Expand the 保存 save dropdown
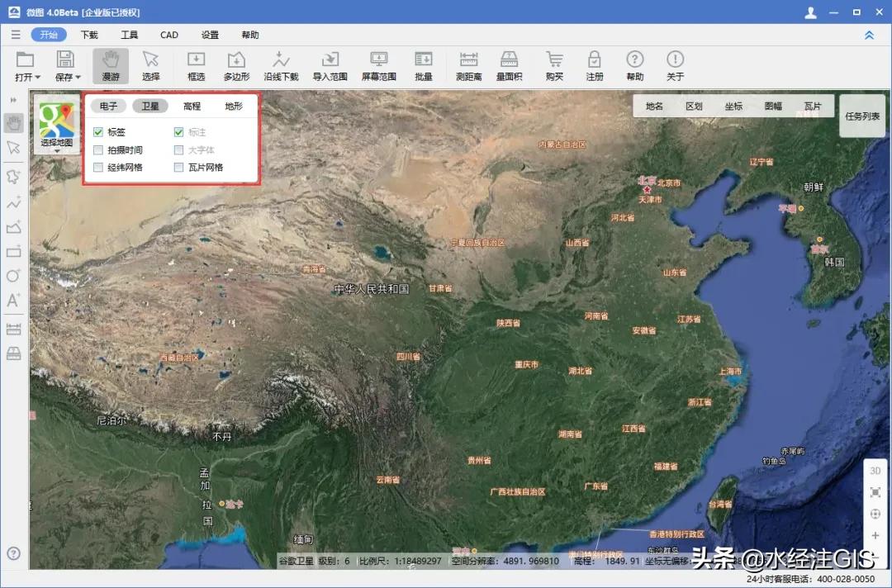892x588 pixels. (66, 66)
